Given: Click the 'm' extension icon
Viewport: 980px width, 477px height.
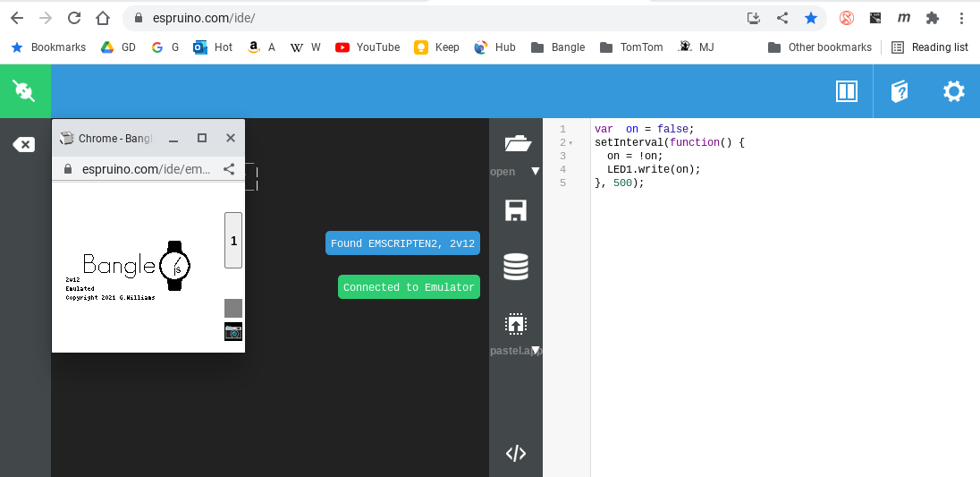Looking at the screenshot, I should coord(904,18).
